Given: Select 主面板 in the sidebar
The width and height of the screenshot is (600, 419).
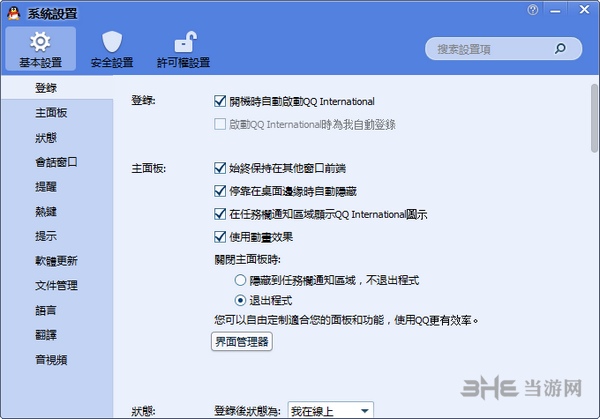Looking at the screenshot, I should click(x=57, y=112).
